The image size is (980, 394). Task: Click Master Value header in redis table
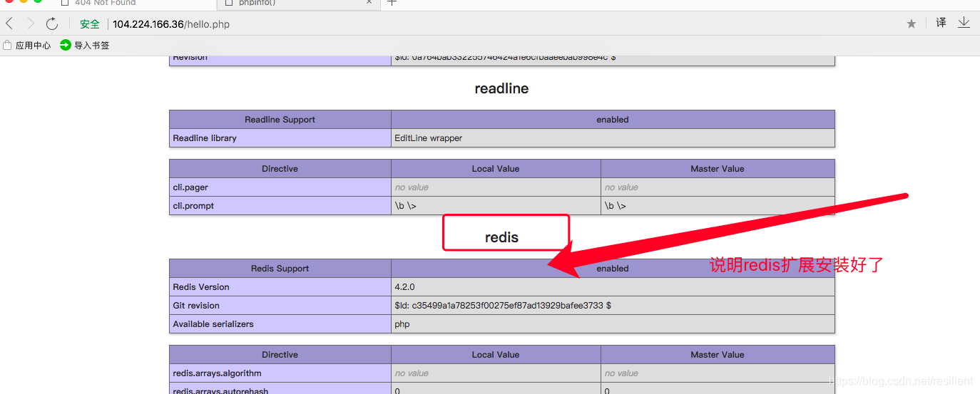point(718,355)
